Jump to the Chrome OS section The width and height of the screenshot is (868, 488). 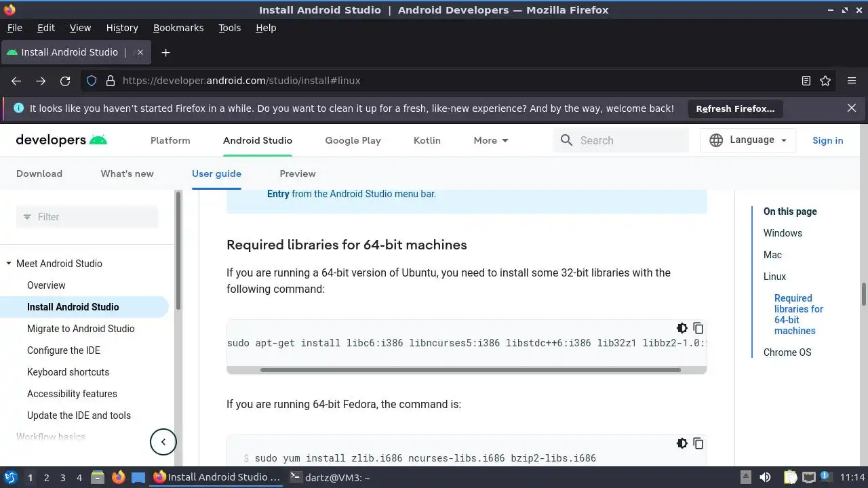coord(787,352)
